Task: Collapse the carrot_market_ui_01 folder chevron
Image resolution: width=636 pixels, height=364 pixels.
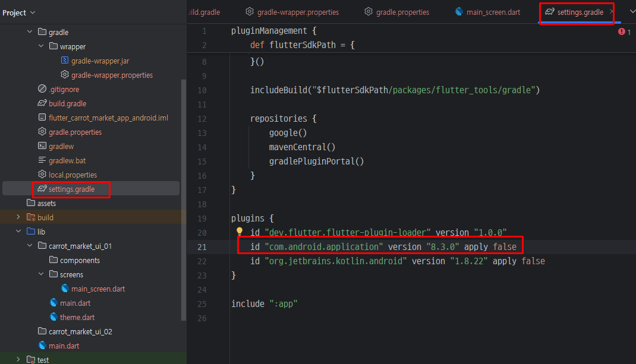Action: (x=30, y=246)
